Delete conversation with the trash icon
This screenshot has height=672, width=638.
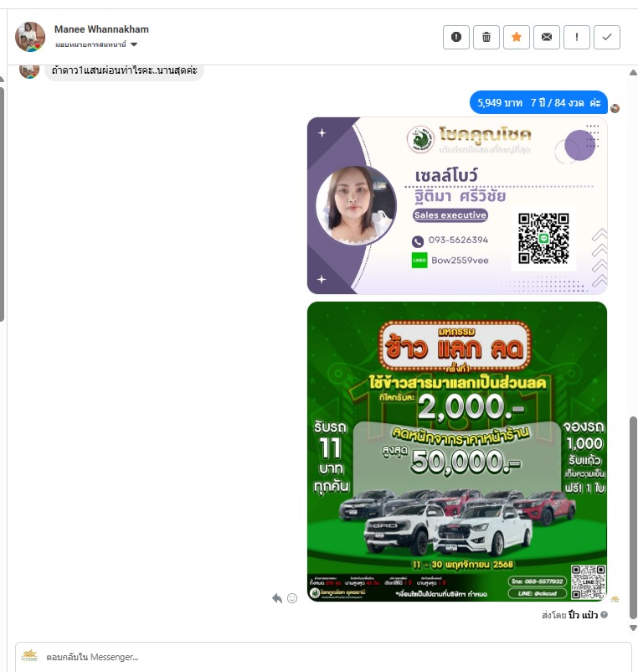click(x=486, y=37)
